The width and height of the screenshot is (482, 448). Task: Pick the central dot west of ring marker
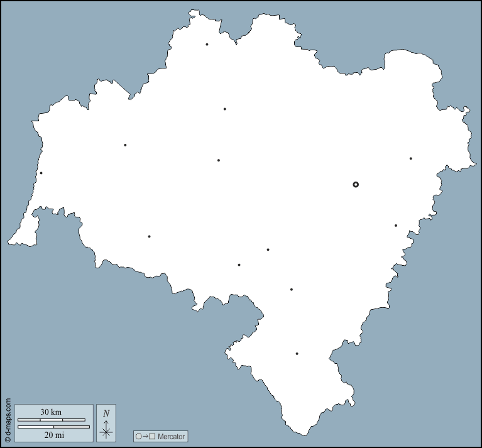point(219,160)
